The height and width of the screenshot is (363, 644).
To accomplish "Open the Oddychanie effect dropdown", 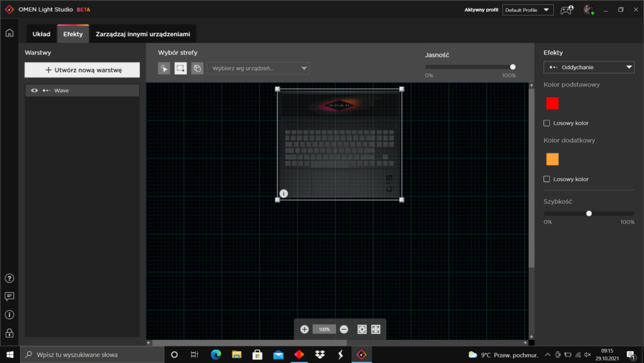I will coord(589,67).
